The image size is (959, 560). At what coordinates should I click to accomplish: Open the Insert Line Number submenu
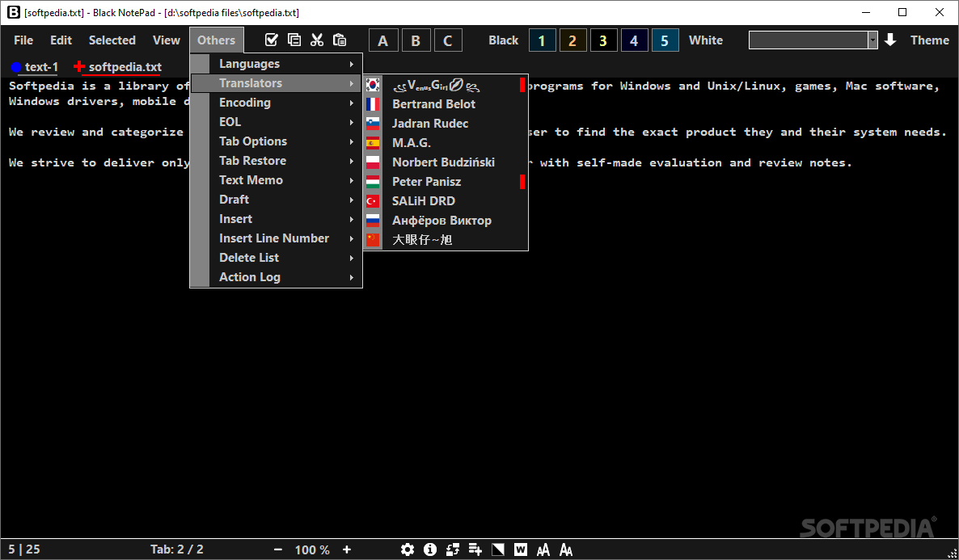tap(277, 238)
